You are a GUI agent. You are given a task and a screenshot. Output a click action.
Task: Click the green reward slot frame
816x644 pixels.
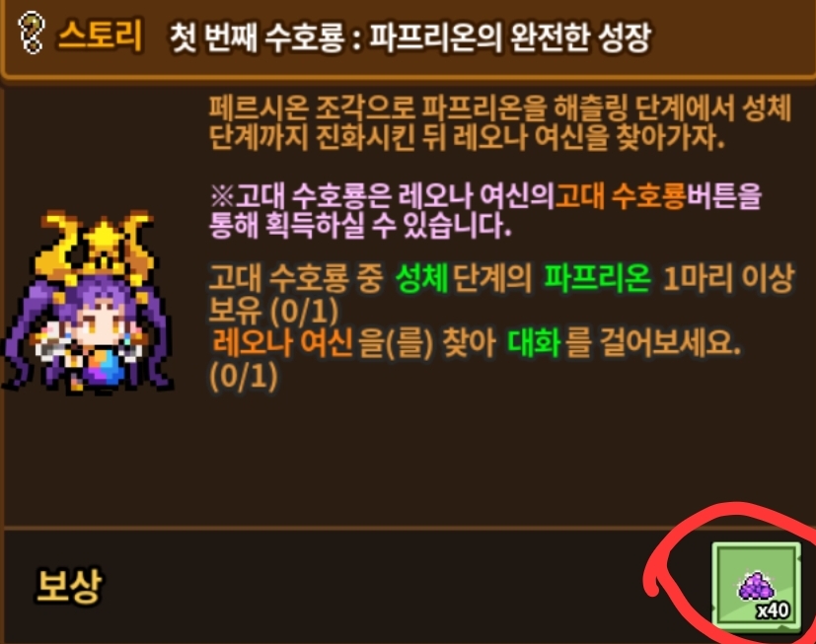pyautogui.click(x=756, y=586)
